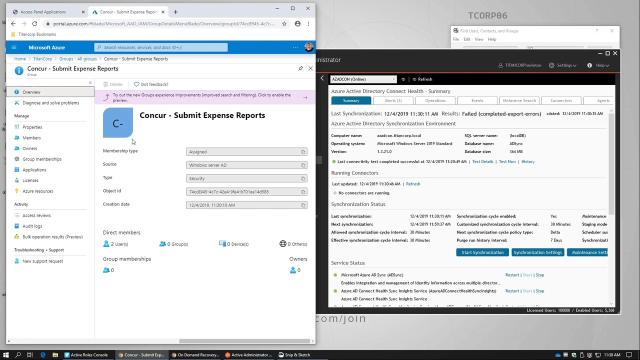640x360 pixels.
Task: Select the Connectors tab
Action: (561, 100)
